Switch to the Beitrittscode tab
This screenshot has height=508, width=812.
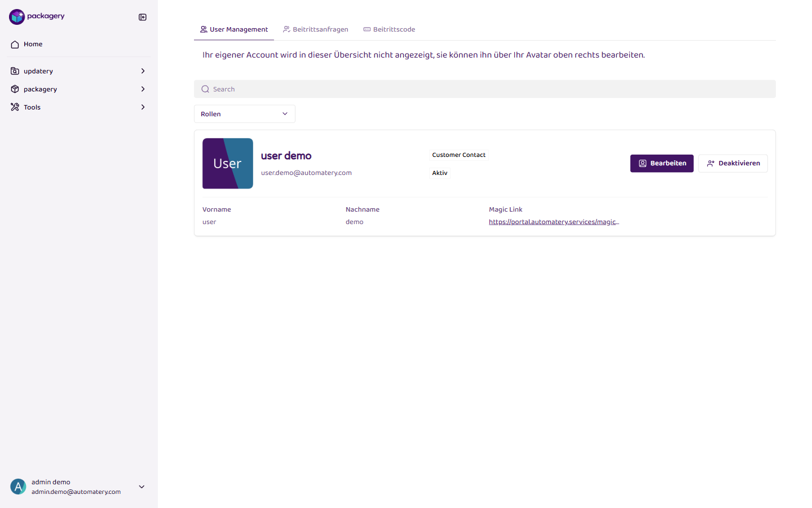click(x=389, y=29)
